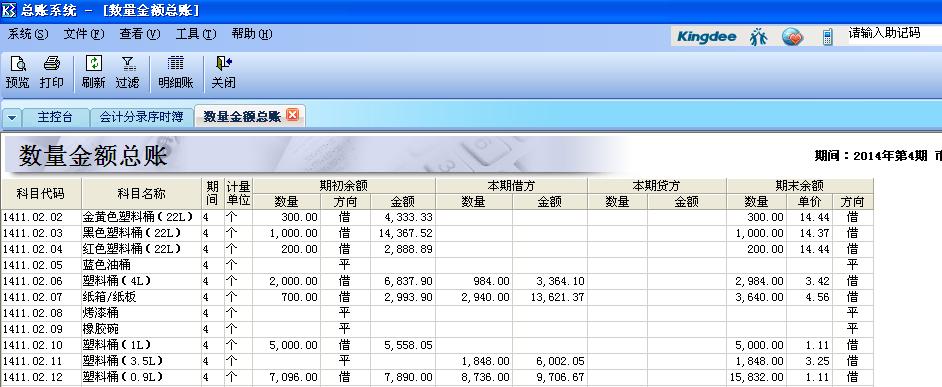The height and width of the screenshot is (387, 942).
Task: Click the 科目代码 column header
Action: pyautogui.click(x=41, y=194)
